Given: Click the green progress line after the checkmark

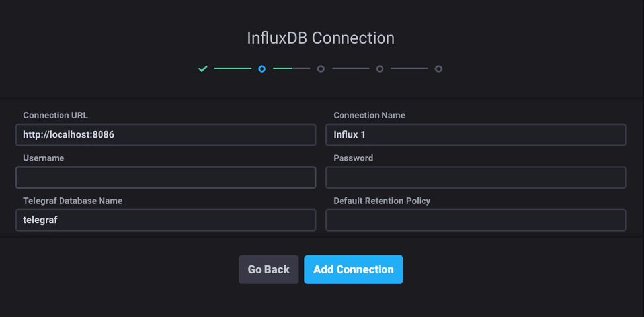Looking at the screenshot, I should click(x=232, y=68).
